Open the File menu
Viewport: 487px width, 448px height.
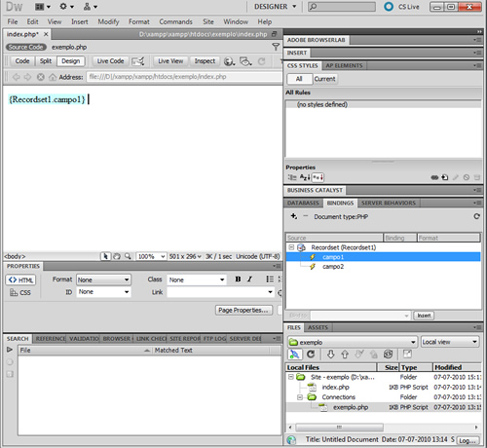click(13, 21)
